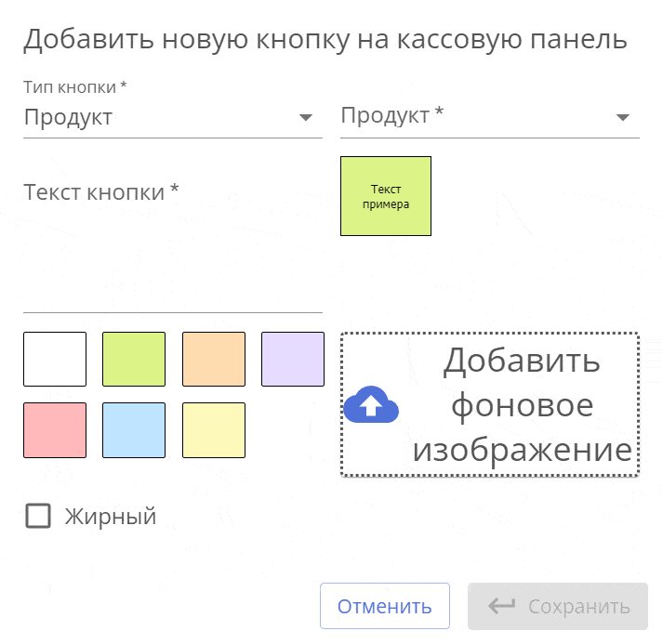Choose the light blue color swatch
Viewport: 663px width, 644px height.
(134, 429)
